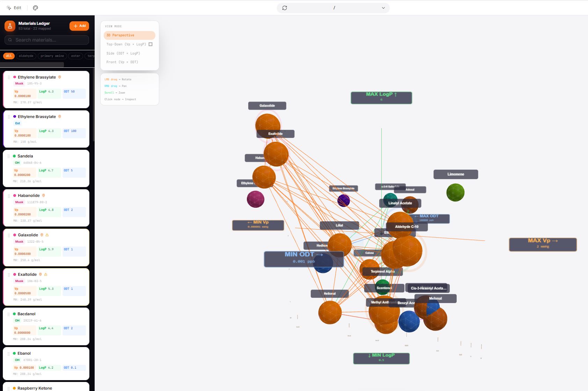Switch to Front (Vp × ODT) view
588x391 pixels.
(x=130, y=62)
